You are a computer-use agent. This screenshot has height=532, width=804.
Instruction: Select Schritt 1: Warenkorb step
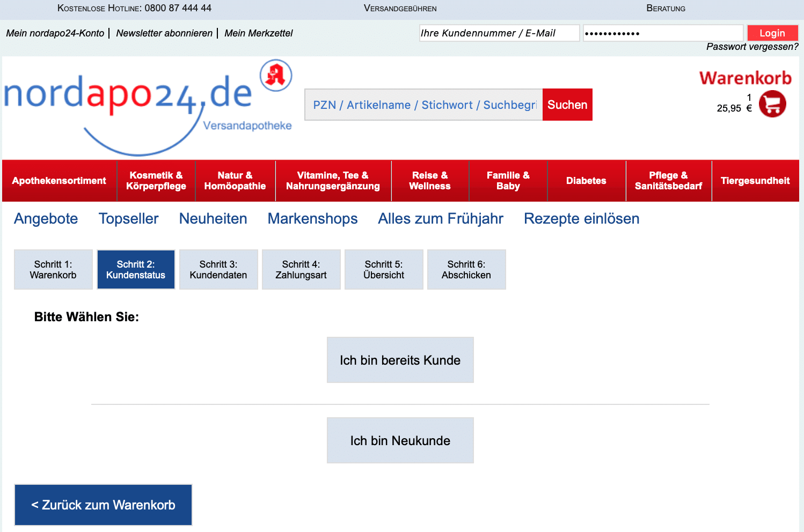(x=53, y=270)
